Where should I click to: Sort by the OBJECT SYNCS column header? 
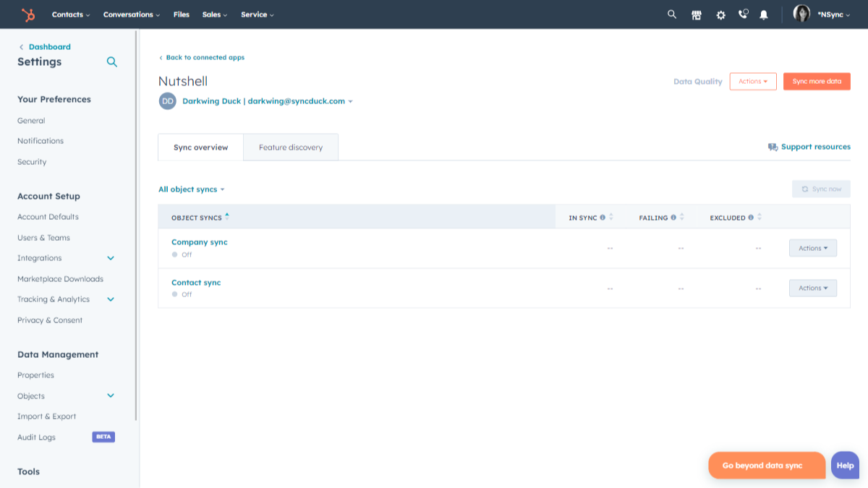(x=197, y=218)
